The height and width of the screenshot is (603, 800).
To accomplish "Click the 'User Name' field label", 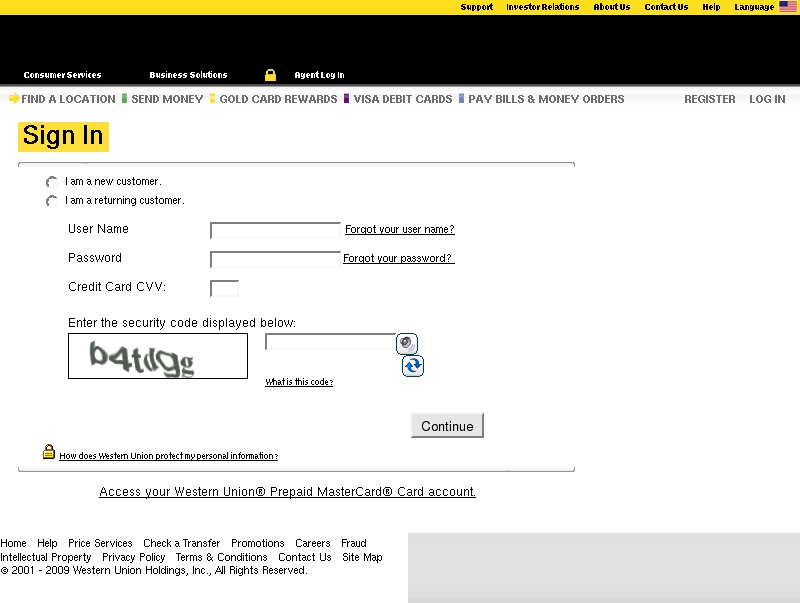I will (x=98, y=229).
